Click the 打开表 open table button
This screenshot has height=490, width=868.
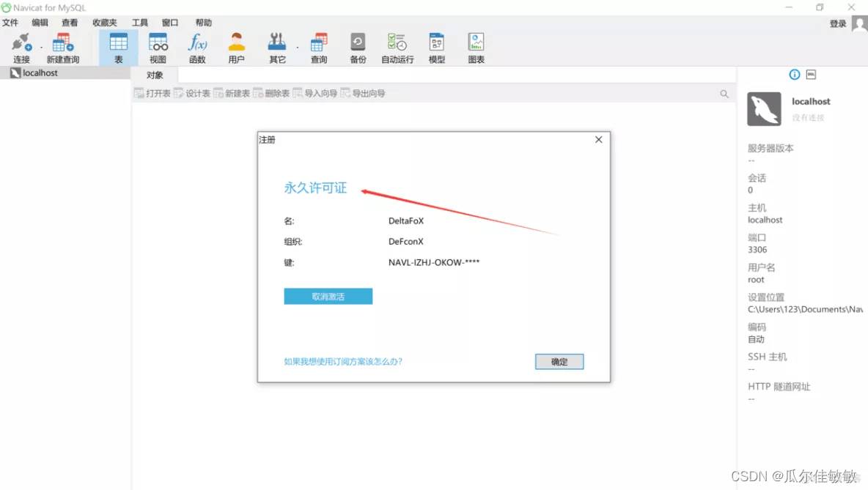click(x=152, y=94)
